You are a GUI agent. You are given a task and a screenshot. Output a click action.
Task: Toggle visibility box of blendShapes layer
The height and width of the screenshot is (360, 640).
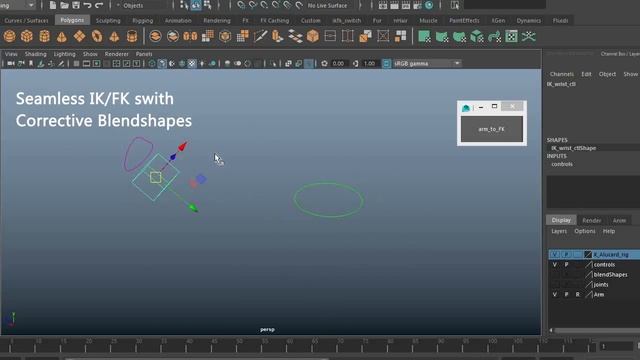pyautogui.click(x=555, y=275)
